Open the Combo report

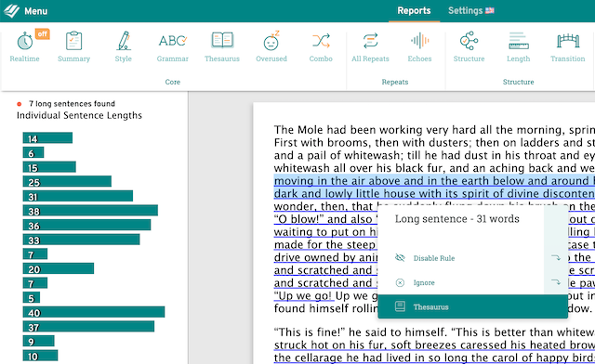click(x=321, y=47)
